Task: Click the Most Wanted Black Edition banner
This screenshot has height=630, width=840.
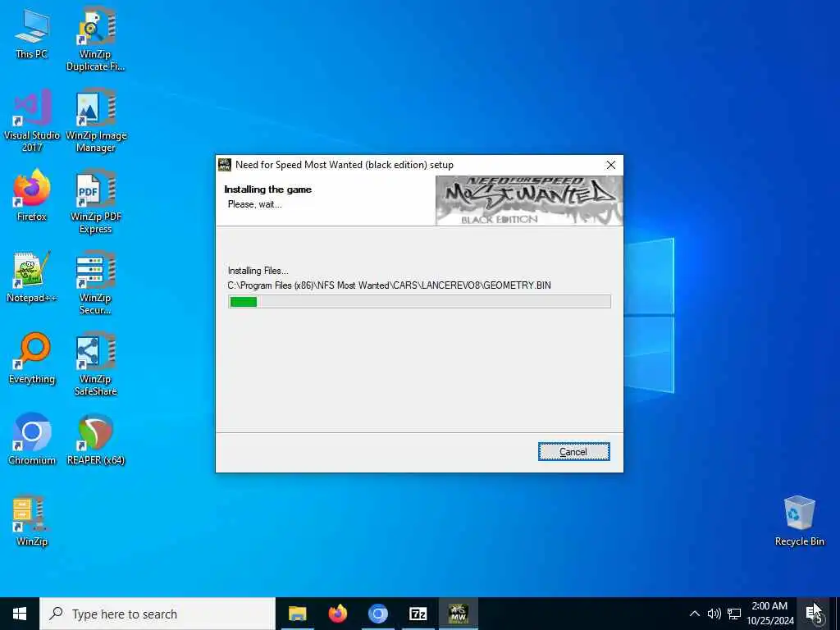Action: click(x=529, y=201)
